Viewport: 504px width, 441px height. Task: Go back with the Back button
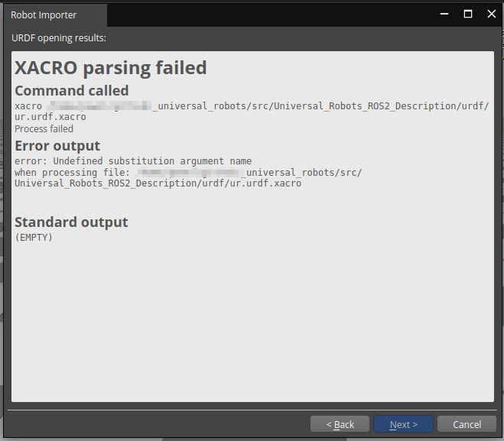click(x=340, y=424)
